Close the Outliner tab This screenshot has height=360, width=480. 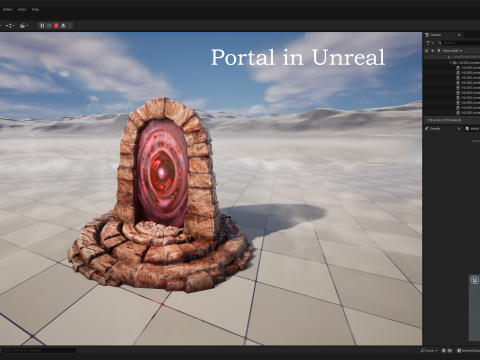459,35
